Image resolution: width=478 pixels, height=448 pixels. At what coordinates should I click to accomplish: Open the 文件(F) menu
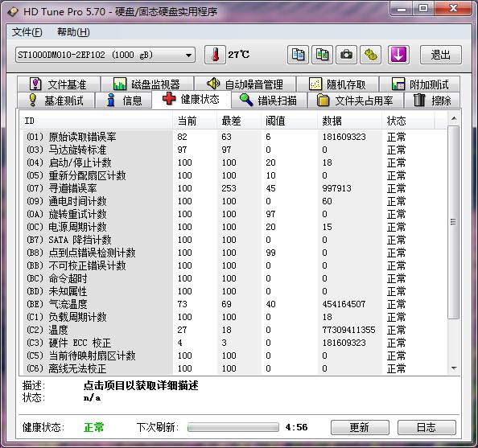(x=27, y=32)
